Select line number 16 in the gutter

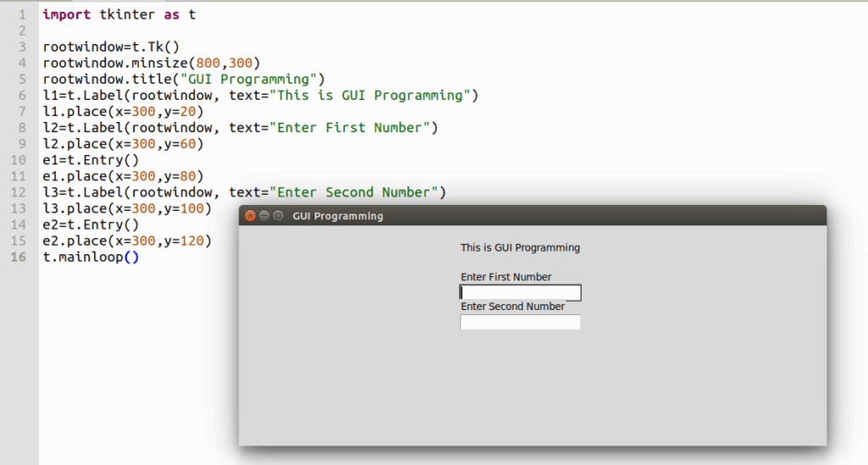point(19,257)
